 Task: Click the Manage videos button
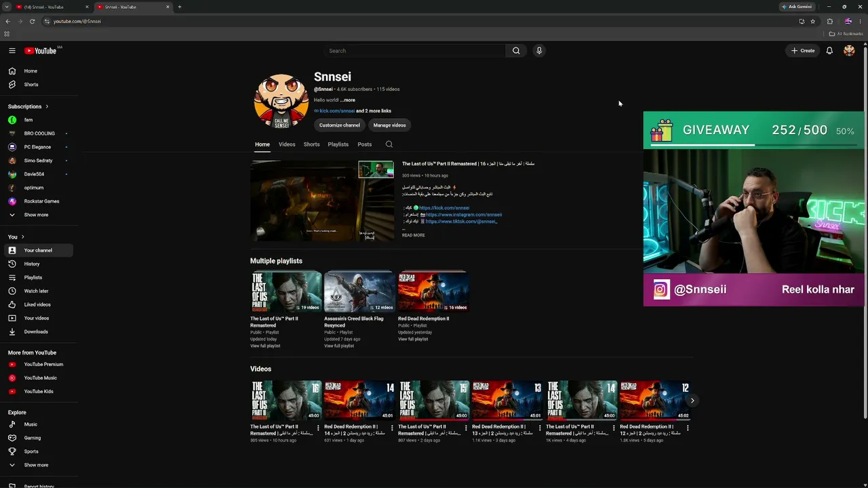pos(389,125)
